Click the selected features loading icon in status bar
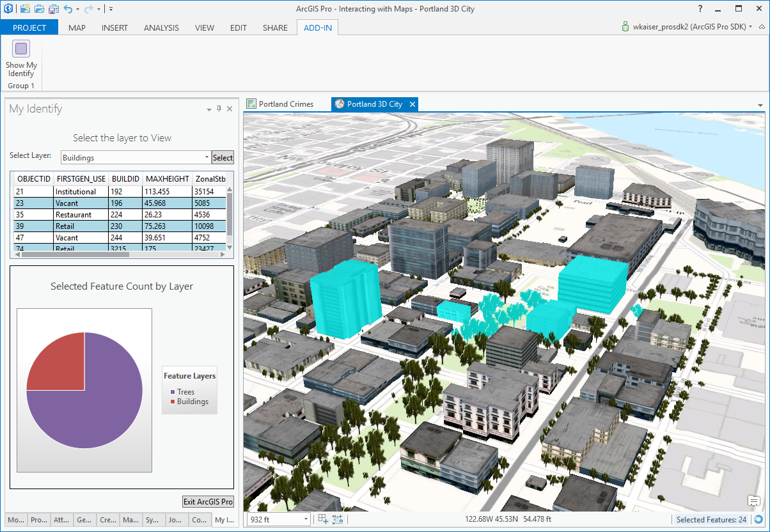Image resolution: width=770 pixels, height=532 pixels. tap(757, 519)
